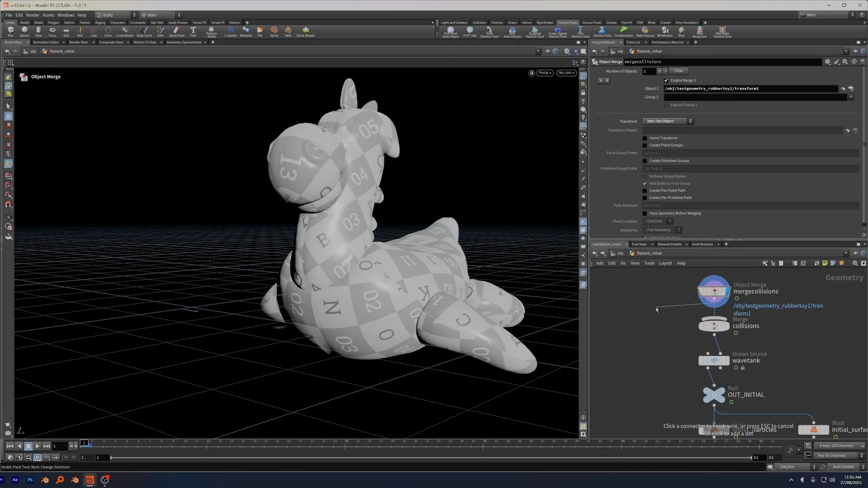Select the Grid shelf tool

pos(66,32)
